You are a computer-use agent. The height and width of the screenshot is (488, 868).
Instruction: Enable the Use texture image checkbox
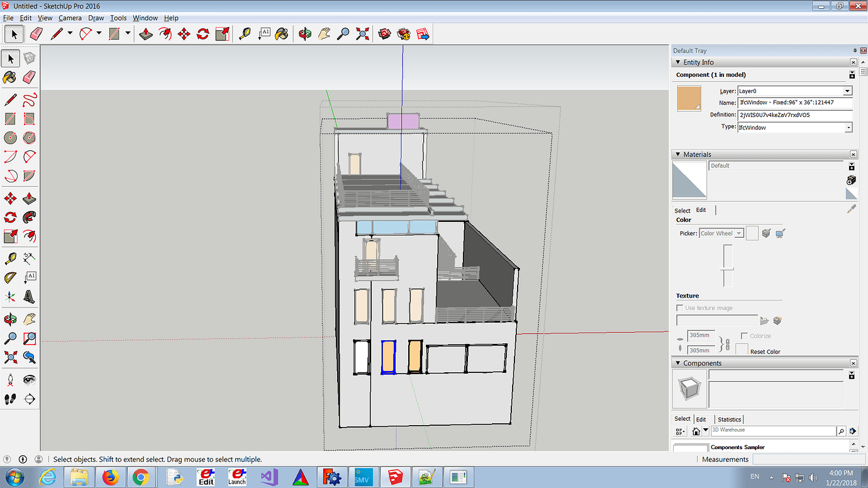tap(679, 308)
